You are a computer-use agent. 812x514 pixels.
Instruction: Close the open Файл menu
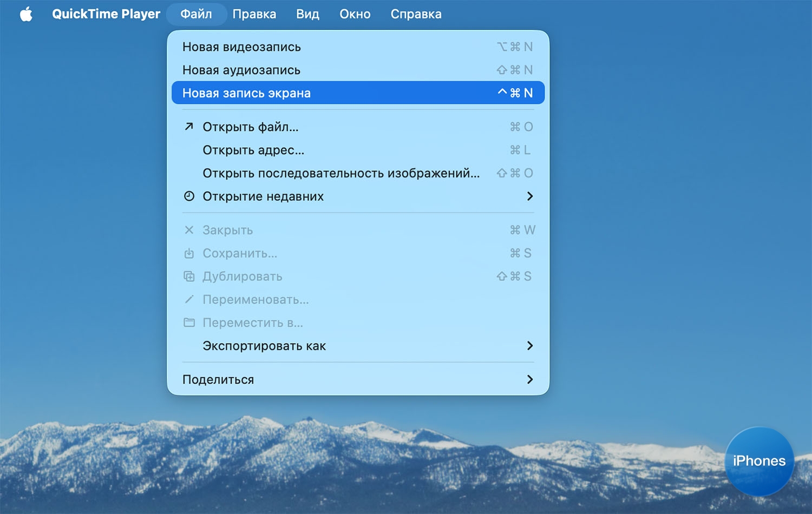click(x=196, y=14)
